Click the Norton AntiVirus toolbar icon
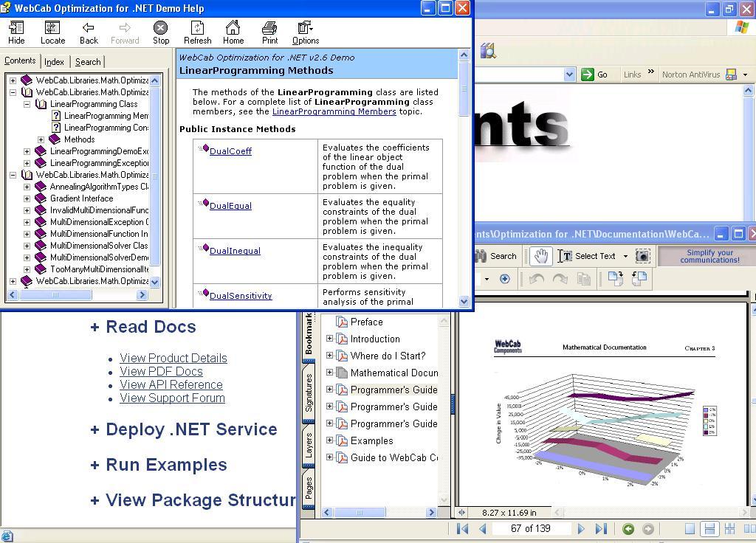 (x=732, y=75)
